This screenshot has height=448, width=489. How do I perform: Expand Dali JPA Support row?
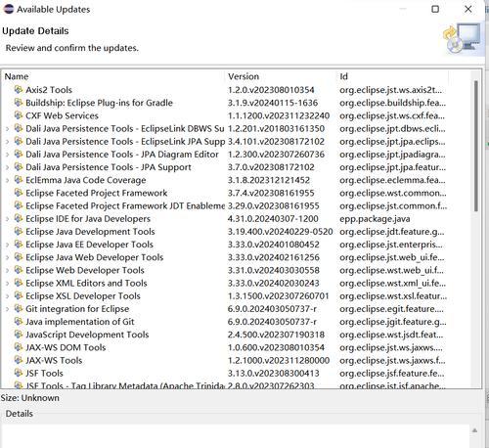tap(8, 167)
